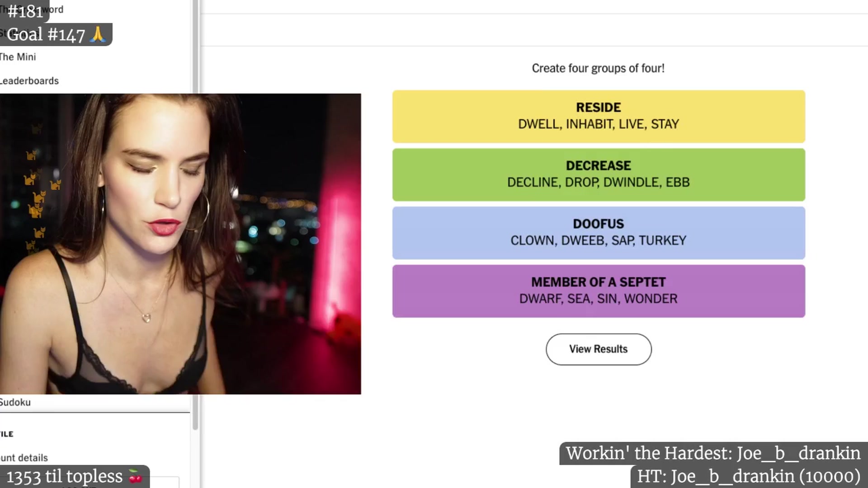Select the purple MEMBER OF A SEPTET card

[599, 291]
